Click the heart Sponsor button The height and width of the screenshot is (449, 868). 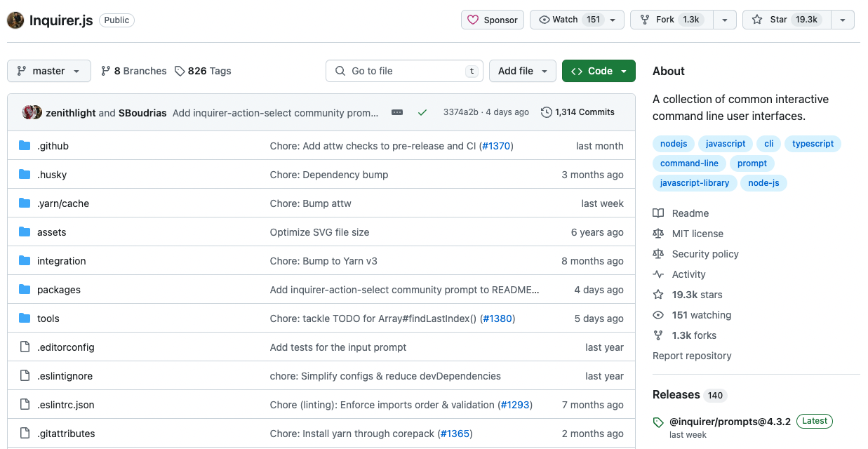pyautogui.click(x=493, y=20)
